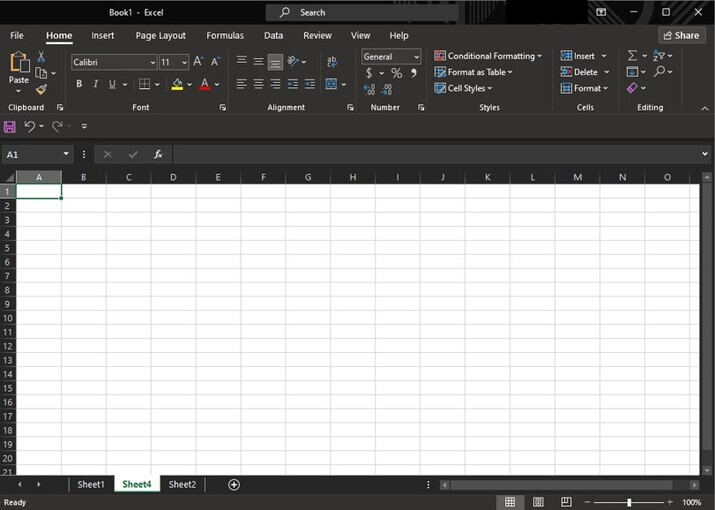Increase font size with large A icon
The width and height of the screenshot is (715, 510).
[198, 62]
